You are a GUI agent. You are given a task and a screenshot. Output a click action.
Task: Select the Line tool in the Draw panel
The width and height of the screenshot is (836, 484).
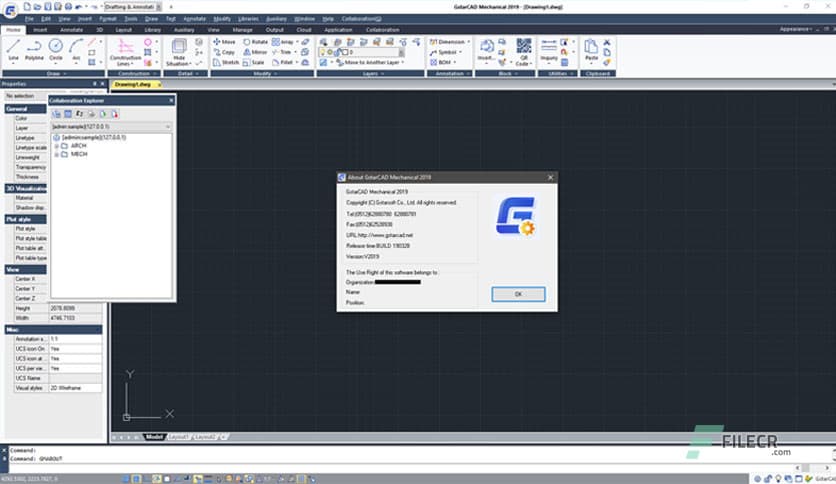(13, 50)
